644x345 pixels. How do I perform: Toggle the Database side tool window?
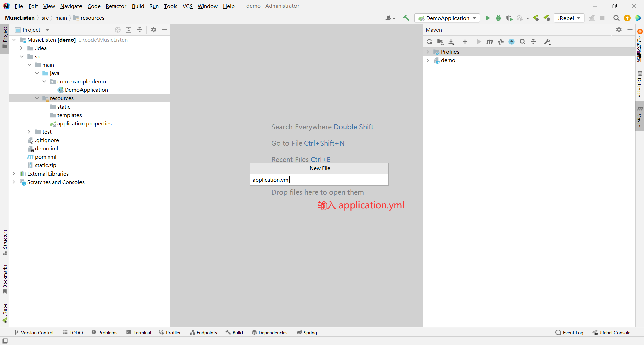click(x=640, y=84)
